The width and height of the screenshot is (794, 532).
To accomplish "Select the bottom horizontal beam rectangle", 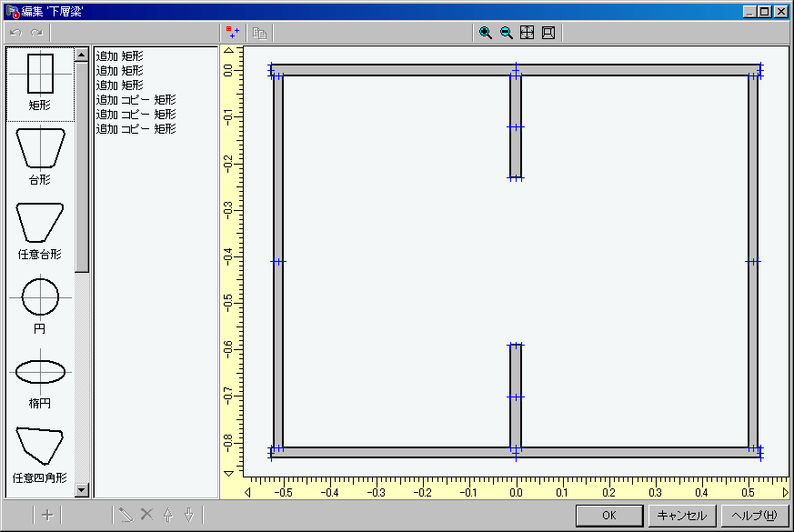I will pyautogui.click(x=516, y=453).
